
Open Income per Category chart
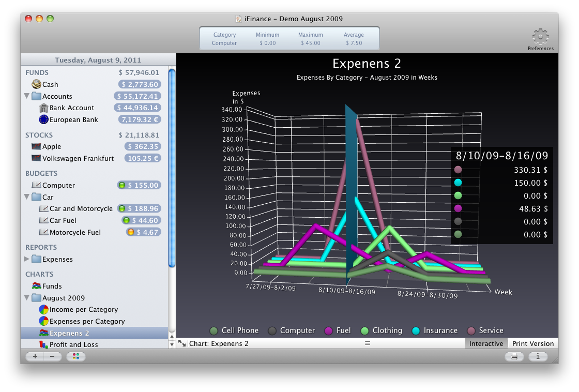pos(95,309)
